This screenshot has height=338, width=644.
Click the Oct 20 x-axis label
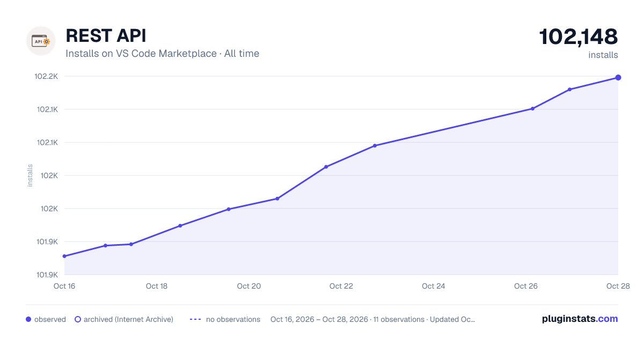point(249,286)
